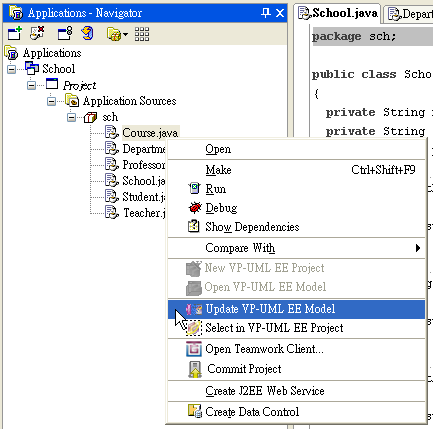Screen dimensions: 433x429
Task: Click the Show Dependencies icon
Action: [x=194, y=226]
